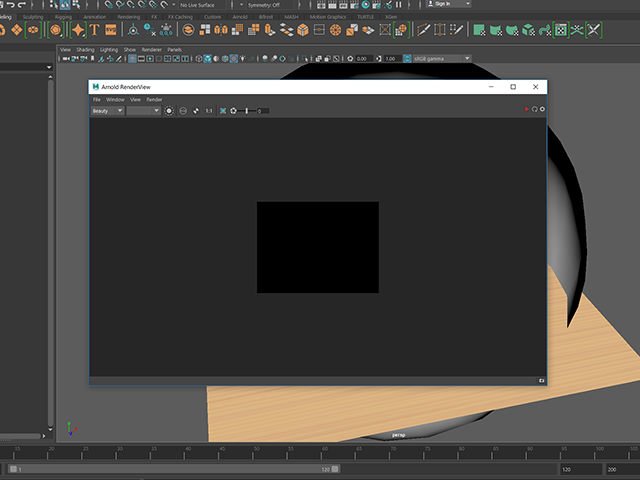This screenshot has height=480, width=640.
Task: Switch to the FX Caching shelf tab
Action: [180, 17]
